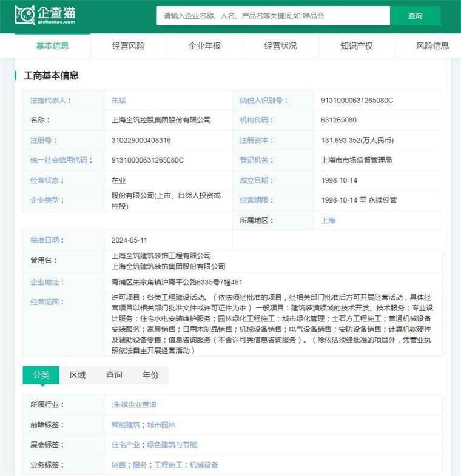
Task: Select the 区域 sub-tab
Action: (x=78, y=375)
